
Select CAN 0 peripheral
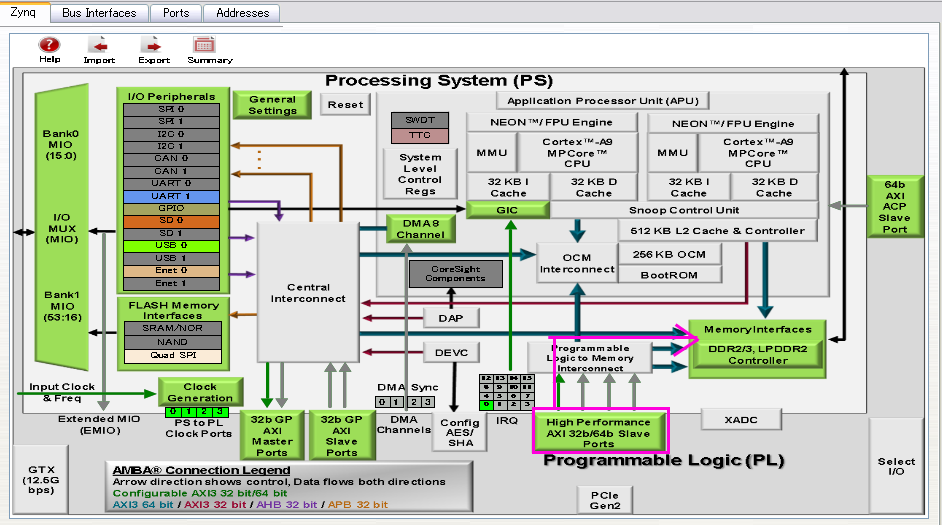(x=171, y=159)
